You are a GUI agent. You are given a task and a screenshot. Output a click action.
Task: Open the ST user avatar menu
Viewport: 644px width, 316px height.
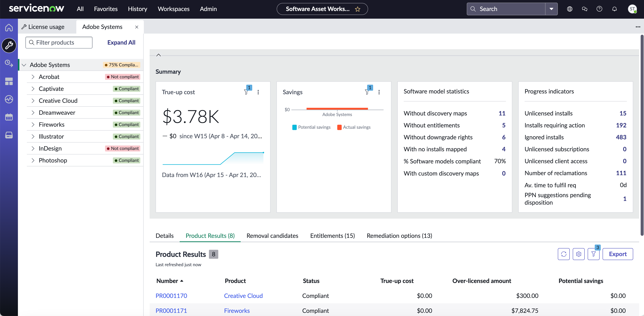point(632,9)
